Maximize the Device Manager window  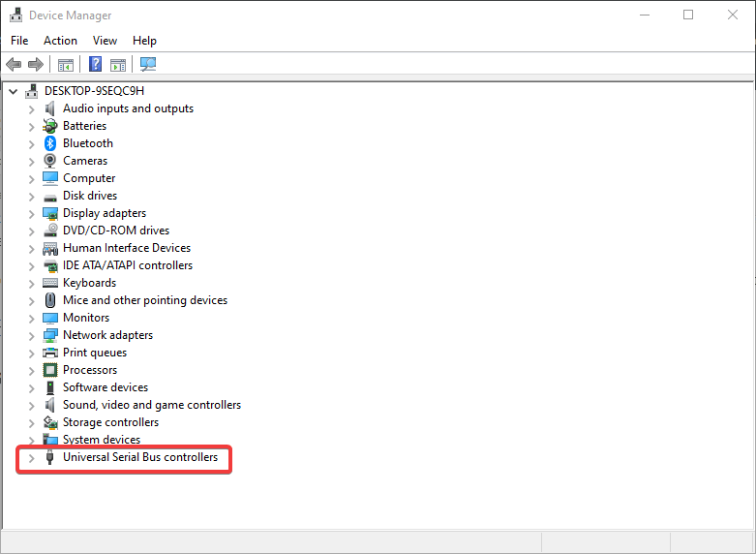point(688,15)
